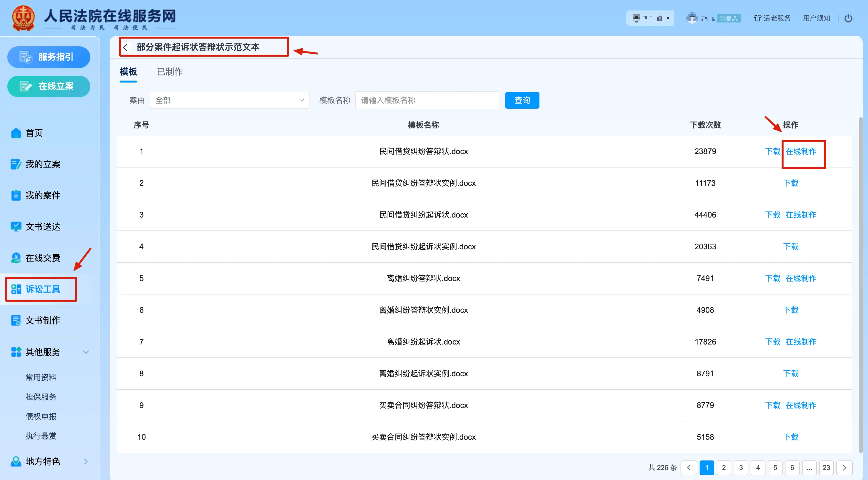
Task: Download 离婚纠纷答辩状实例.docx
Action: tap(790, 310)
